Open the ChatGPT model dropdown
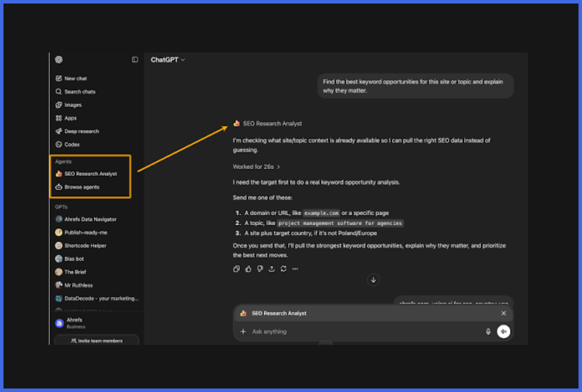 pos(168,60)
